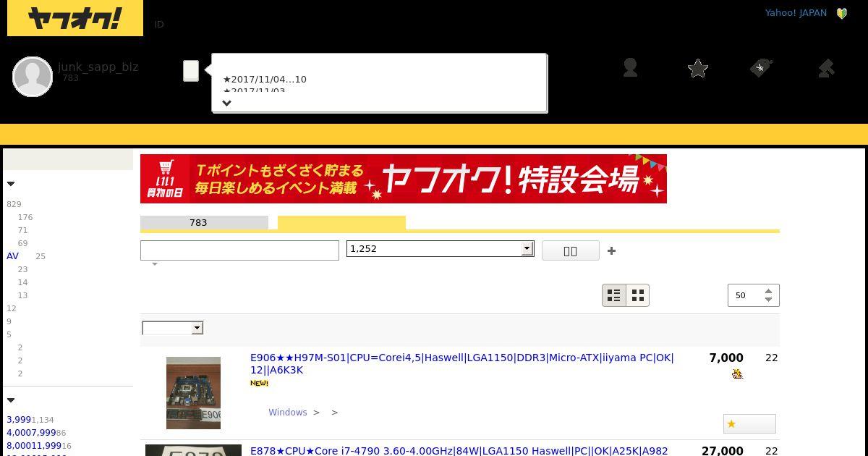Viewport: 868px width, 456px height.
Task: Select the tab showing 783
Action: click(204, 222)
